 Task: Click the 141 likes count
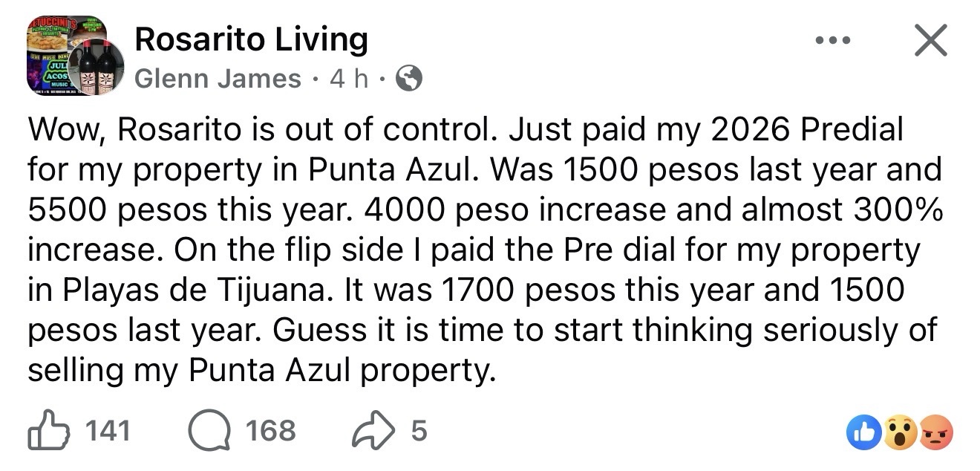(108, 432)
